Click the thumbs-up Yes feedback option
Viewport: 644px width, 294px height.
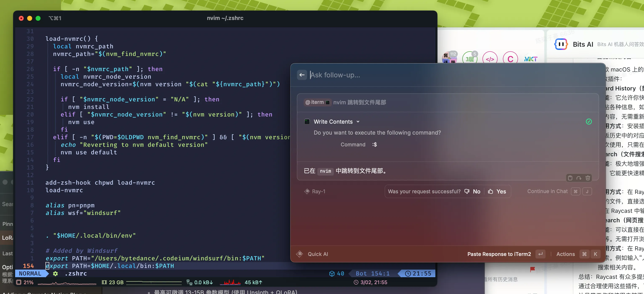pyautogui.click(x=497, y=191)
